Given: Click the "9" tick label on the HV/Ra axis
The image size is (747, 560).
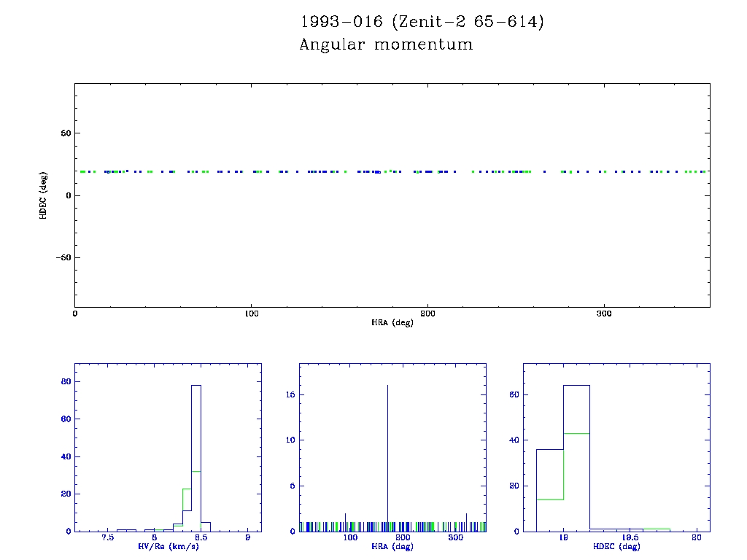Looking at the screenshot, I should click(248, 538).
